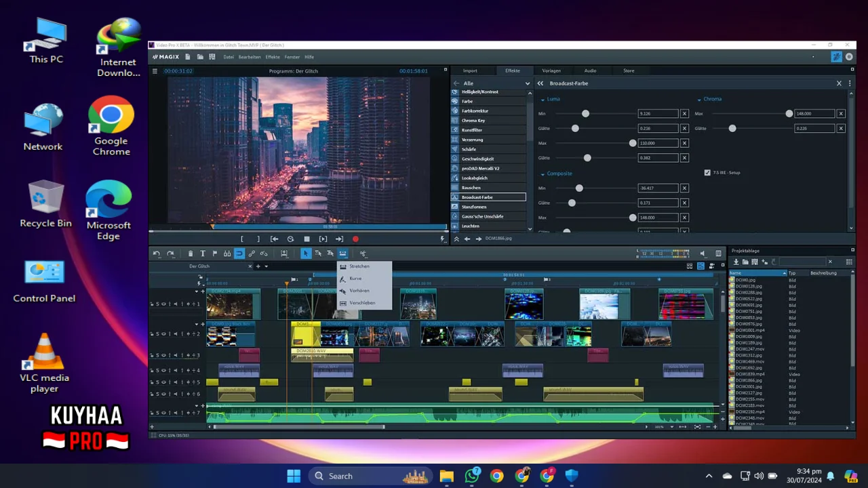
Task: Select the Farbkorrektur effect
Action: (x=488, y=110)
